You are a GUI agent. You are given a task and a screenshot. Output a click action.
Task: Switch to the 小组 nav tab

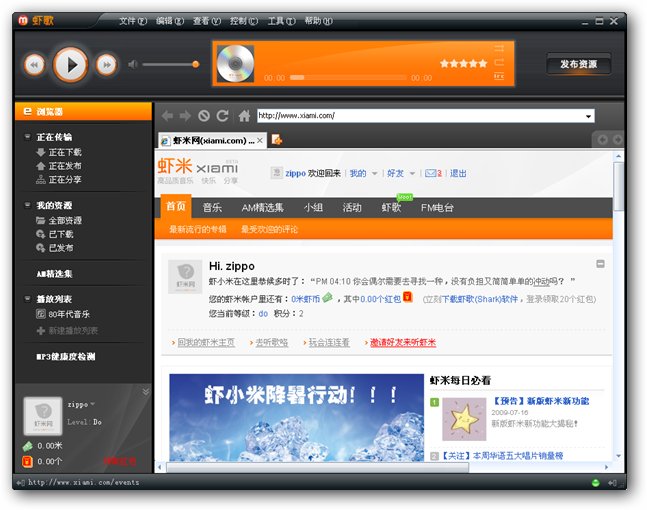click(x=313, y=207)
